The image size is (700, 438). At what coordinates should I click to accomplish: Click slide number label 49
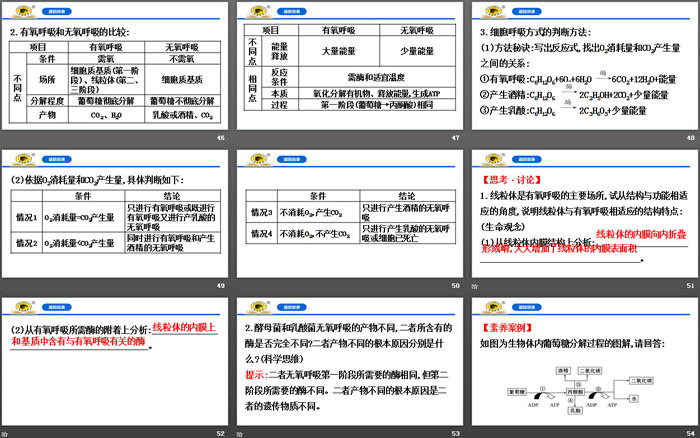click(221, 285)
